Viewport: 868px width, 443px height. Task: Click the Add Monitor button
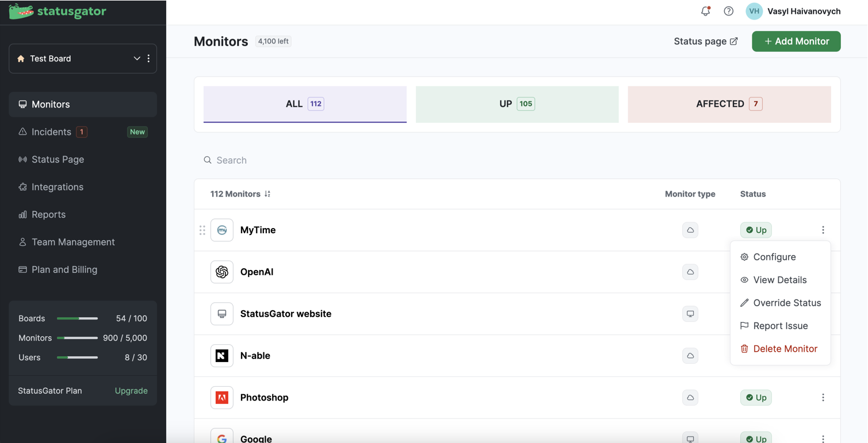[796, 41]
